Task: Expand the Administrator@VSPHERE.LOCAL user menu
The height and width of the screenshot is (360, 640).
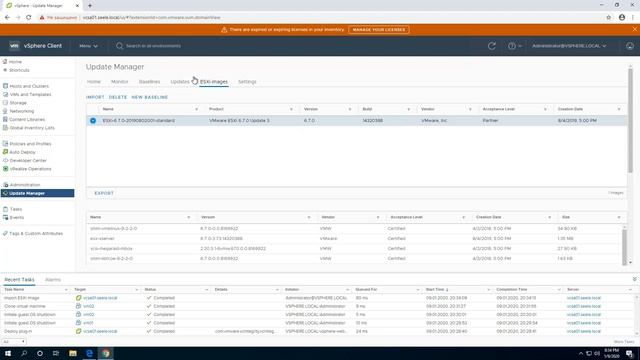Action: click(x=569, y=46)
